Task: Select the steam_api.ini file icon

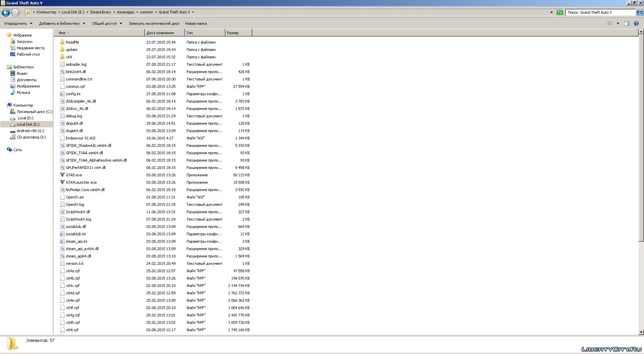Action: pos(62,241)
